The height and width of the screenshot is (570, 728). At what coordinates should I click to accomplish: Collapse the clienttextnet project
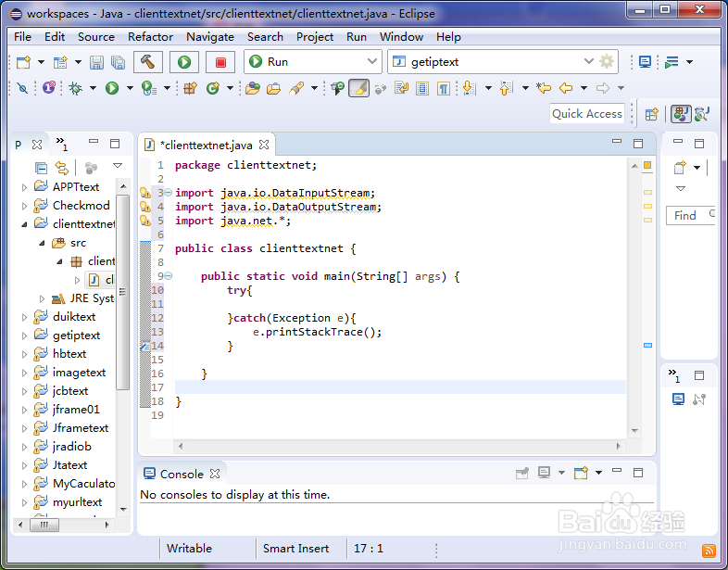[24, 224]
